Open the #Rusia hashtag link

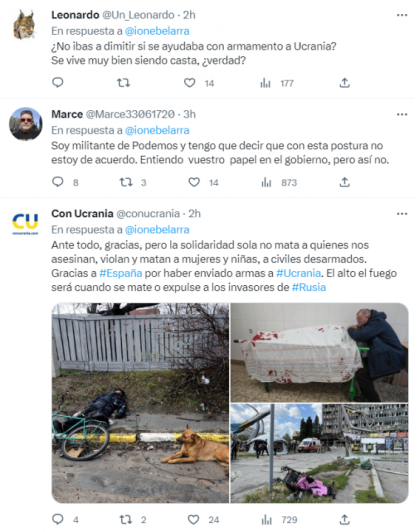click(309, 287)
